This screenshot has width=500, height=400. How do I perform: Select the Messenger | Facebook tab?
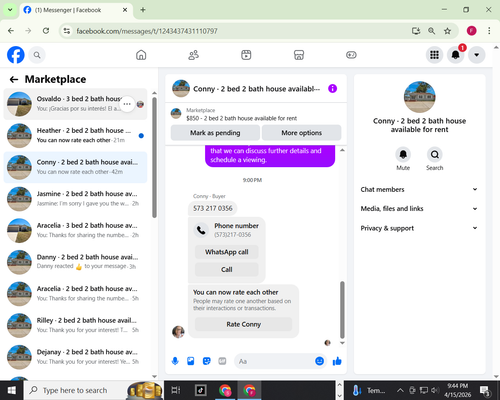(x=76, y=10)
